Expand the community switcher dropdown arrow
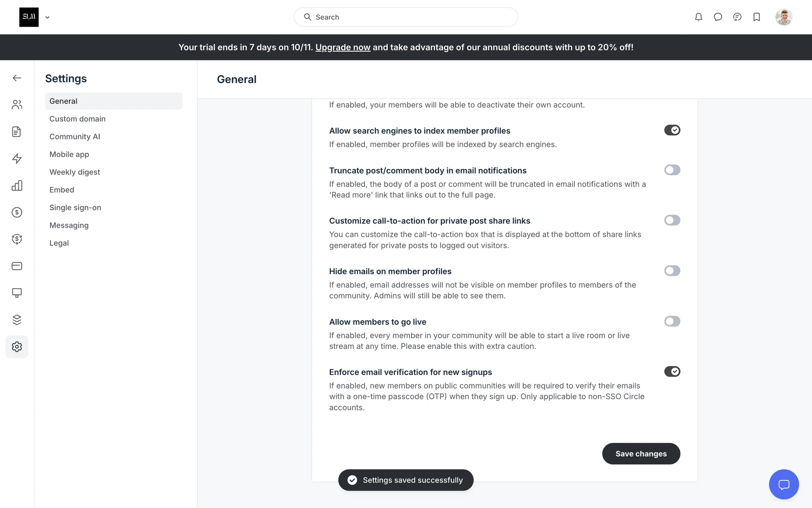The width and height of the screenshot is (812, 508). 47,17
